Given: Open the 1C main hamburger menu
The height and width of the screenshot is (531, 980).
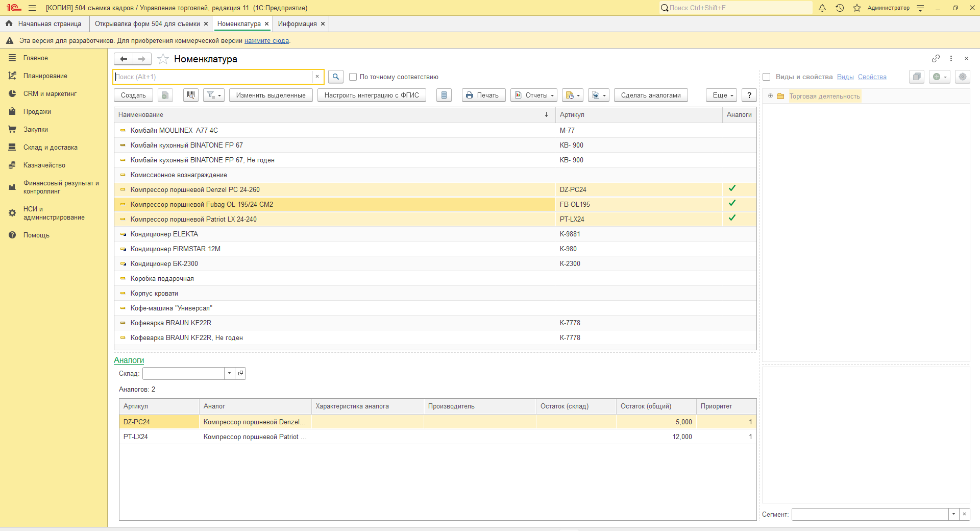Looking at the screenshot, I should point(32,8).
